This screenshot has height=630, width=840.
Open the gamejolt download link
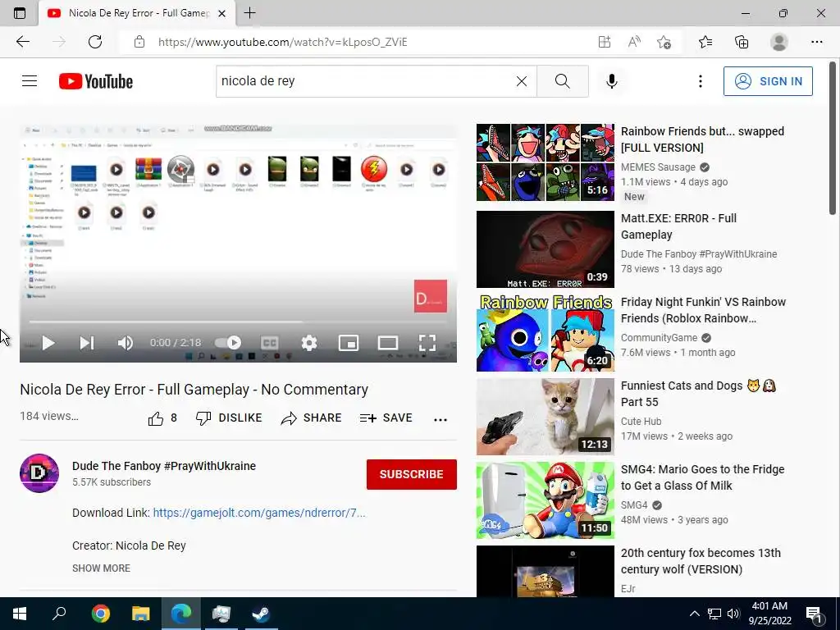click(x=259, y=513)
